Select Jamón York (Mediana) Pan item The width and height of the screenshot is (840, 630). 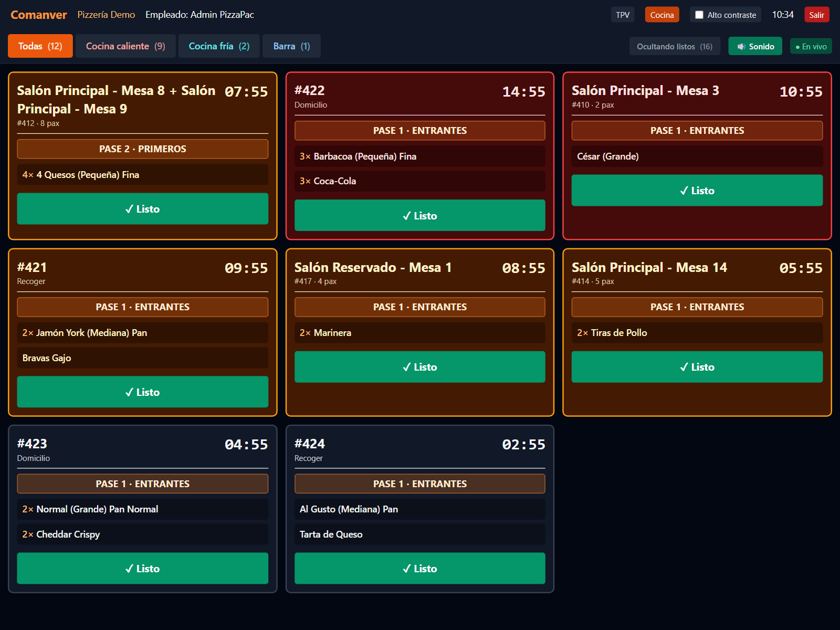142,333
